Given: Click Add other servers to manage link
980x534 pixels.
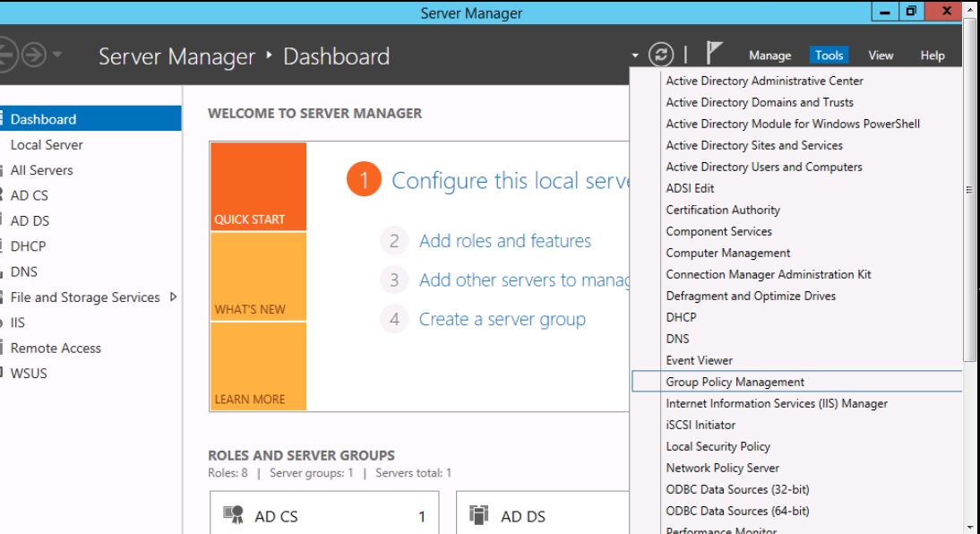Looking at the screenshot, I should tap(524, 280).
